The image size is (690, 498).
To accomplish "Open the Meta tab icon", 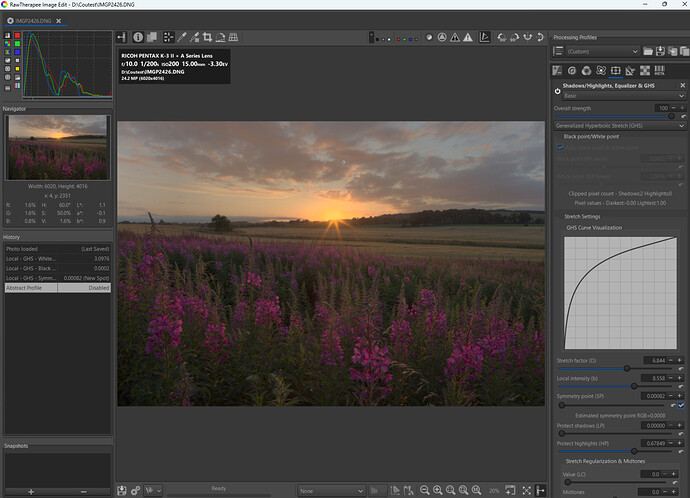I will 659,71.
